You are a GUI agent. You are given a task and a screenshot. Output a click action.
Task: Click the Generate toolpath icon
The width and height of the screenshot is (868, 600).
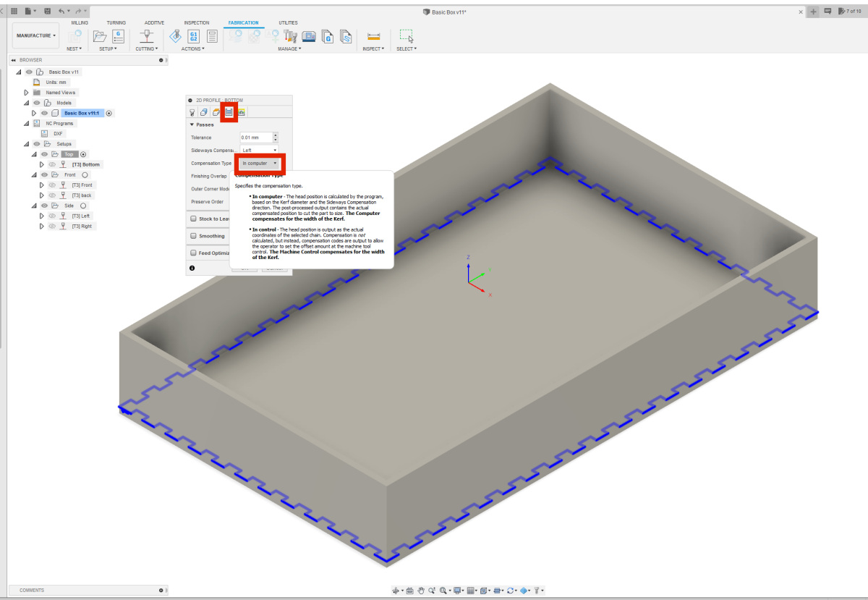(175, 36)
